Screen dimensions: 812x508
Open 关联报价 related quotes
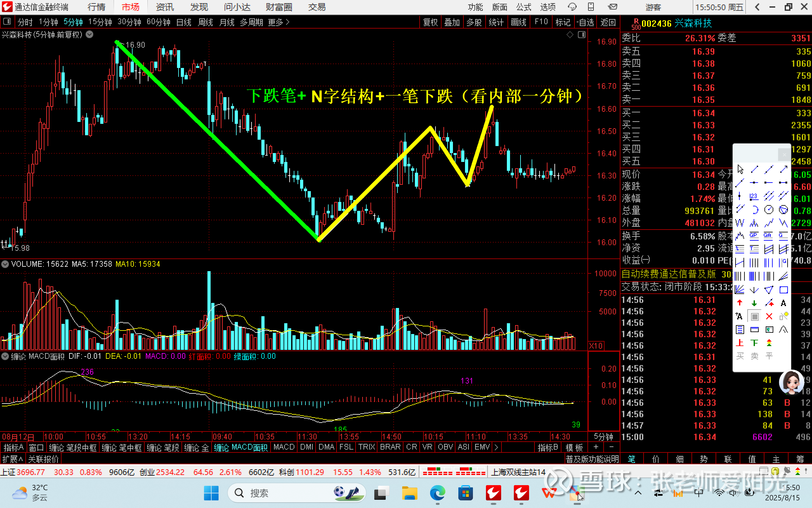click(x=44, y=459)
